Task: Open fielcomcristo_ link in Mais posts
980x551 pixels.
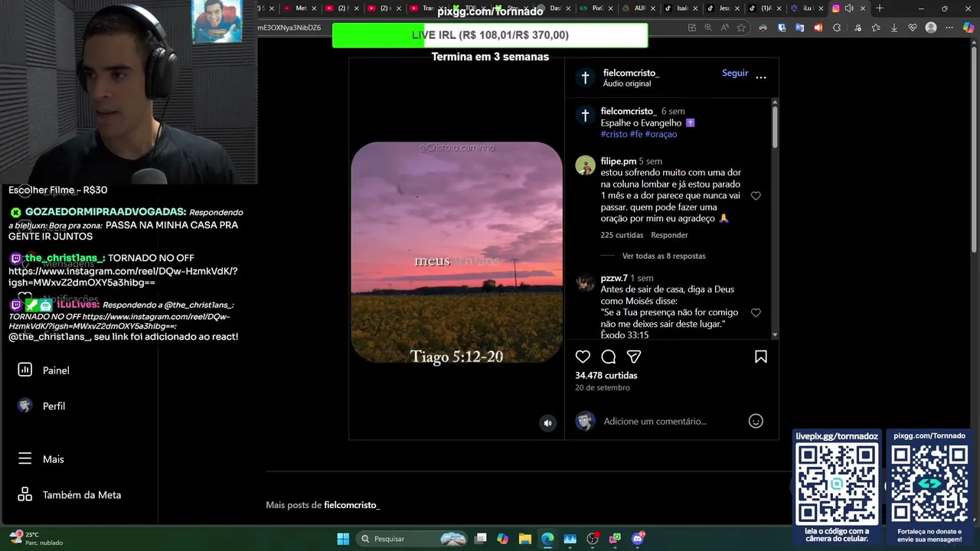Action: (x=352, y=505)
